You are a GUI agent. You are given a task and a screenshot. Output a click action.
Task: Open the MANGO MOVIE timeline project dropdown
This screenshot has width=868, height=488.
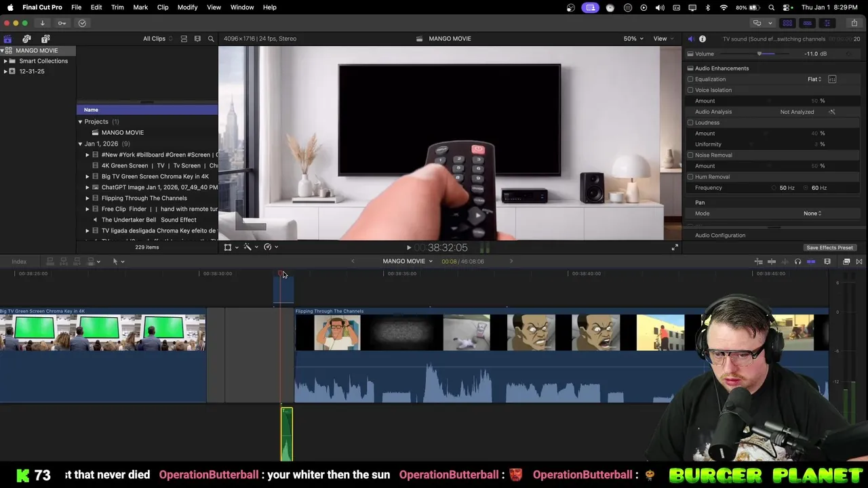408,262
